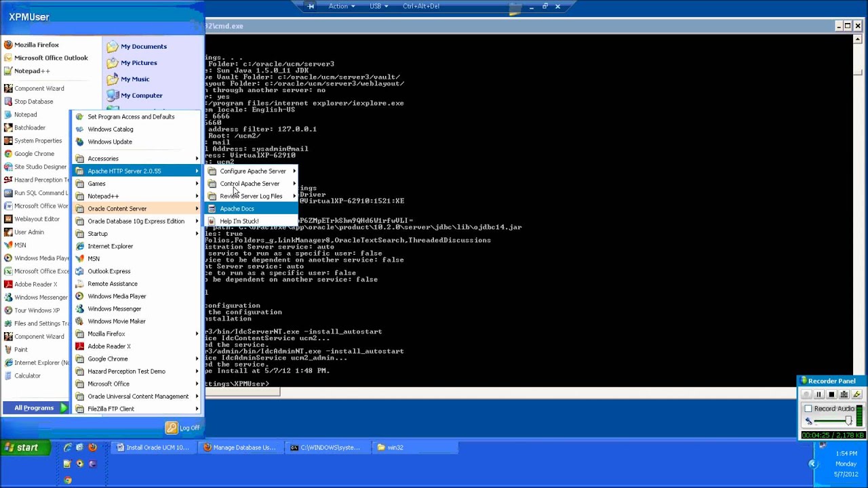The image size is (868, 488).
Task: Expand hidden system tray icons arrow
Action: click(812, 464)
